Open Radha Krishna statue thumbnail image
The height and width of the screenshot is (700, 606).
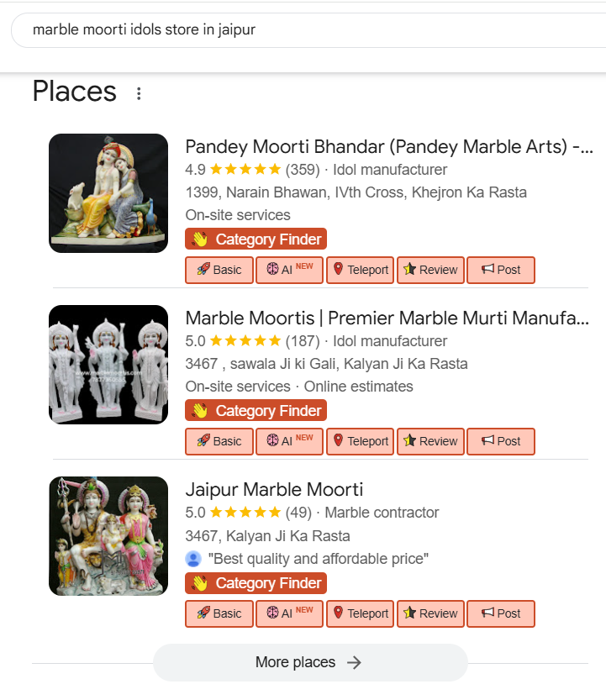(108, 192)
